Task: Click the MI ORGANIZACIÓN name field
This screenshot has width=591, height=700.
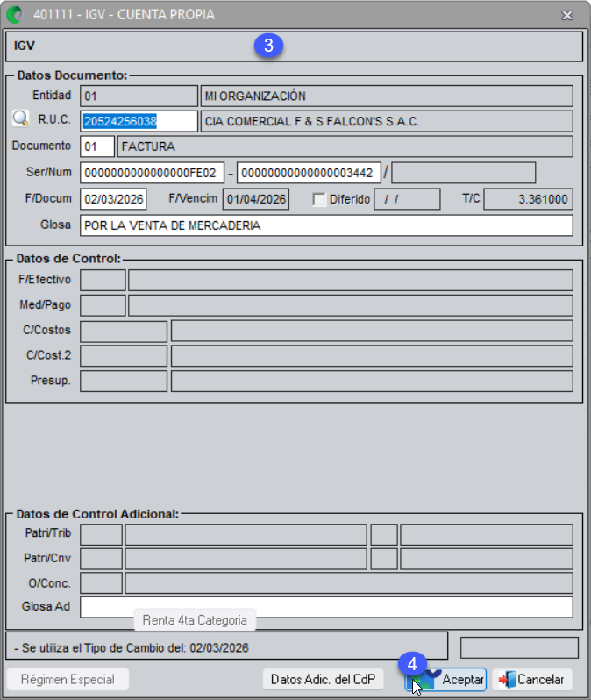Action: coord(387,96)
